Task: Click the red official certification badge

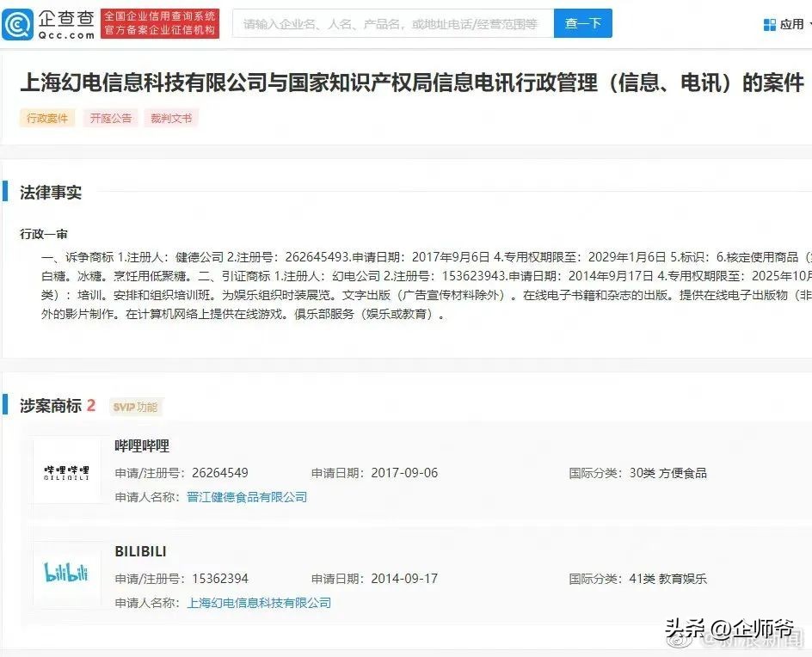Action: pos(162,22)
